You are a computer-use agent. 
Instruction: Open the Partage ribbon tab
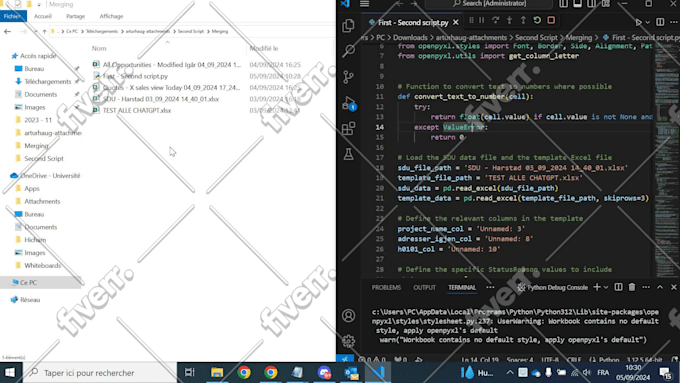pos(75,16)
